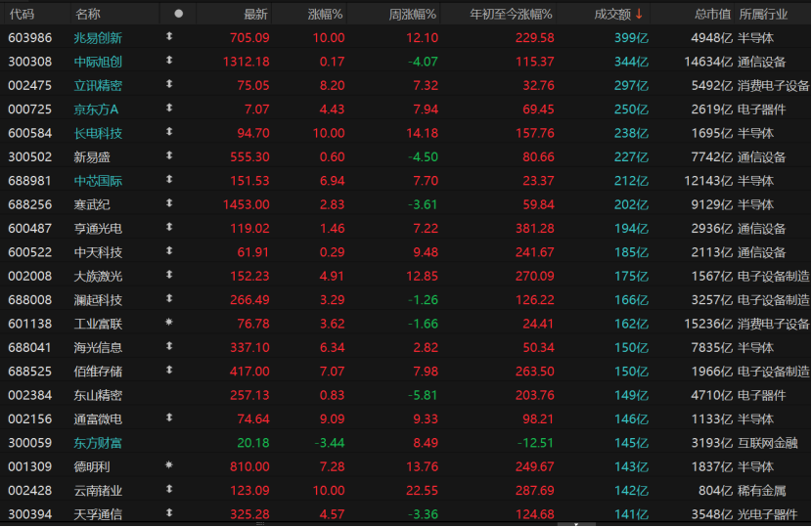812x527 pixels.
Task: Click the dot icon in header row
Action: (179, 14)
